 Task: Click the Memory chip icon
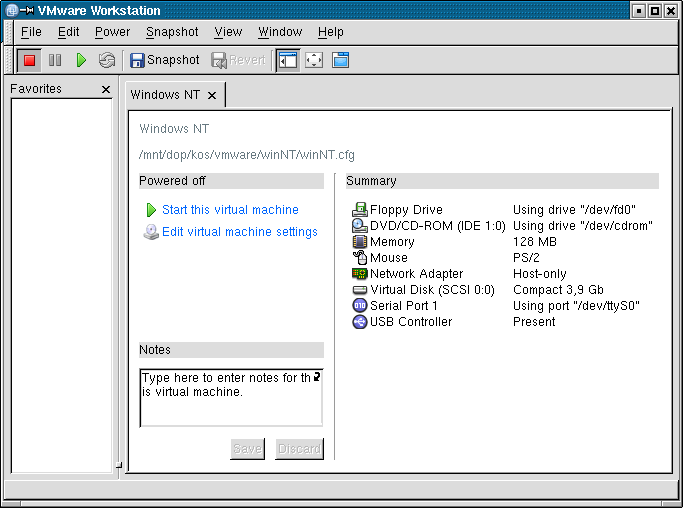[360, 241]
